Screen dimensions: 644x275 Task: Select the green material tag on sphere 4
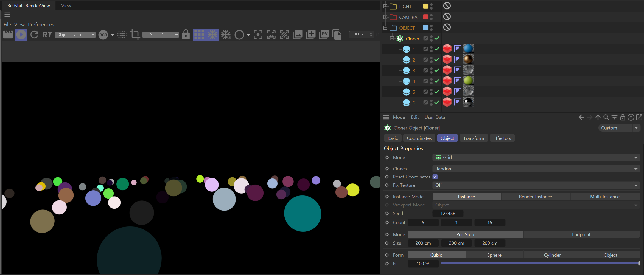(468, 81)
